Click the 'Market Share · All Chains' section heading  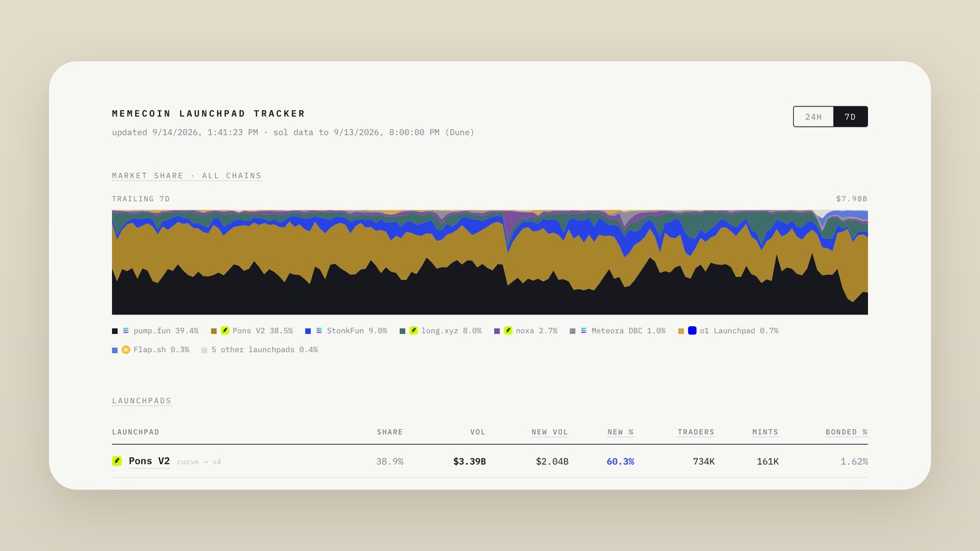[x=187, y=176]
